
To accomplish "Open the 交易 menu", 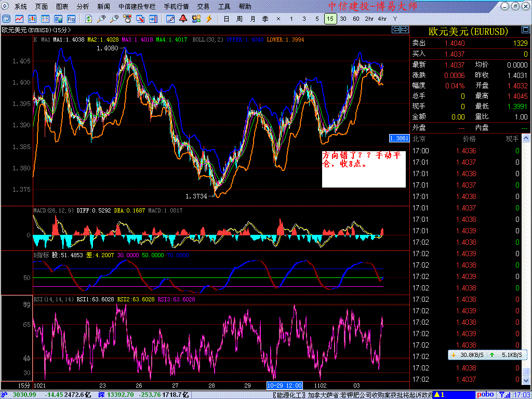I will [203, 6].
